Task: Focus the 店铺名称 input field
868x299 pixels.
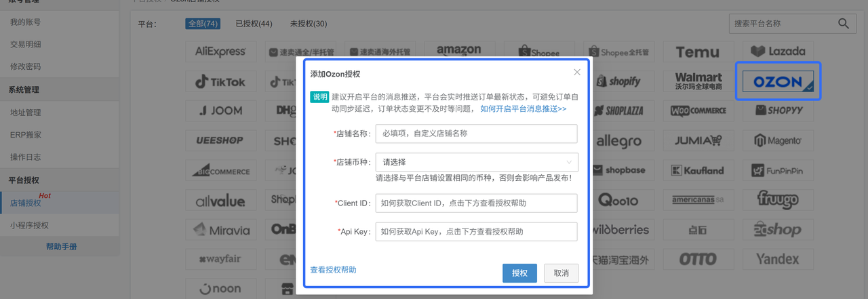Action: (476, 134)
